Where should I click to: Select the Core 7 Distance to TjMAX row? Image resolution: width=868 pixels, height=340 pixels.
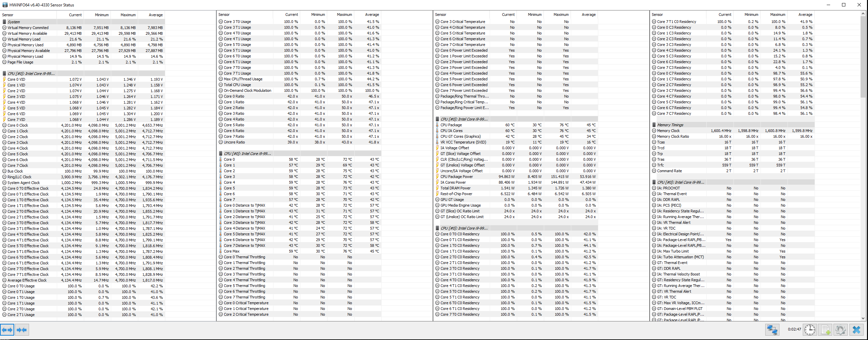299,245
